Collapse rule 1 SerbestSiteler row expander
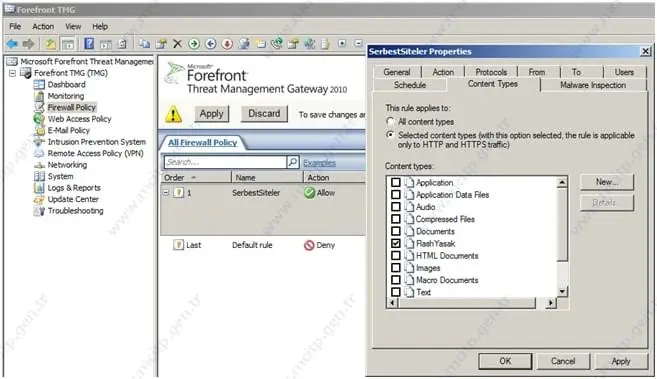Viewport: 657px width, 379px height. click(x=166, y=193)
